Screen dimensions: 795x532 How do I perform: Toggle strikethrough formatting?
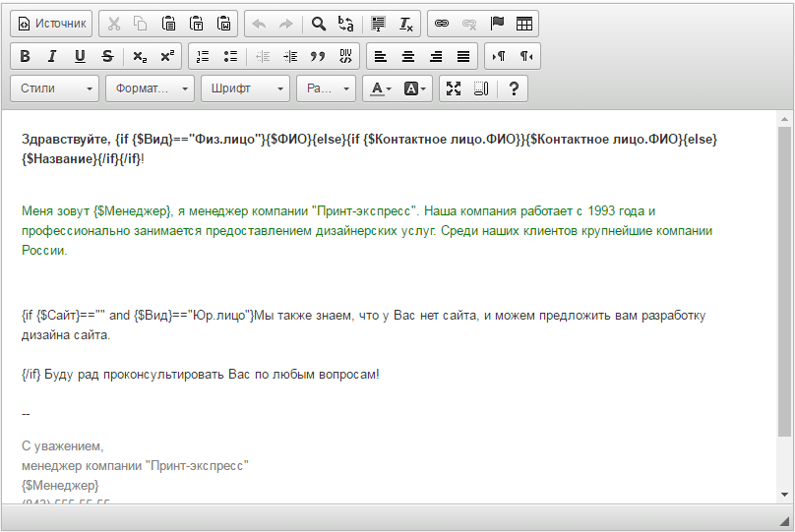(x=107, y=56)
